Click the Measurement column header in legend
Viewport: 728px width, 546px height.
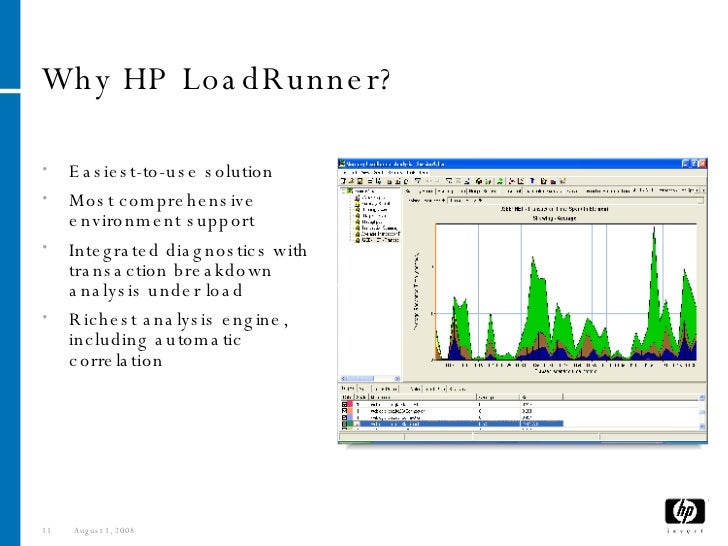tap(422, 397)
